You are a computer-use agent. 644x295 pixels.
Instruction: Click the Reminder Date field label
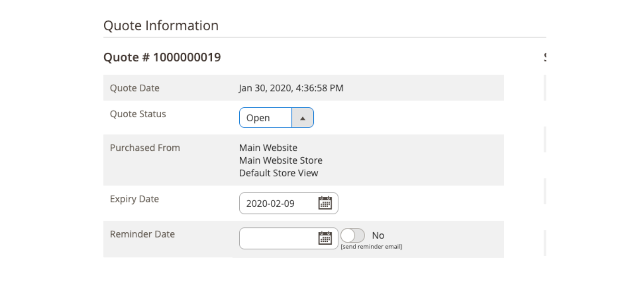pos(142,234)
